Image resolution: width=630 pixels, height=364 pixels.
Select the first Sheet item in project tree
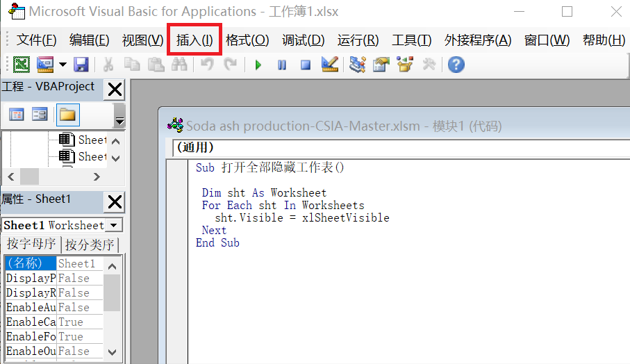click(83, 140)
